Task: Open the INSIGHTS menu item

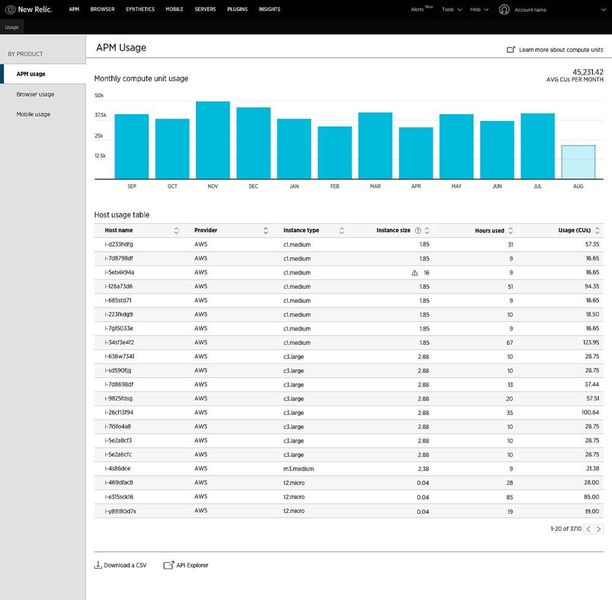Action: pos(270,9)
